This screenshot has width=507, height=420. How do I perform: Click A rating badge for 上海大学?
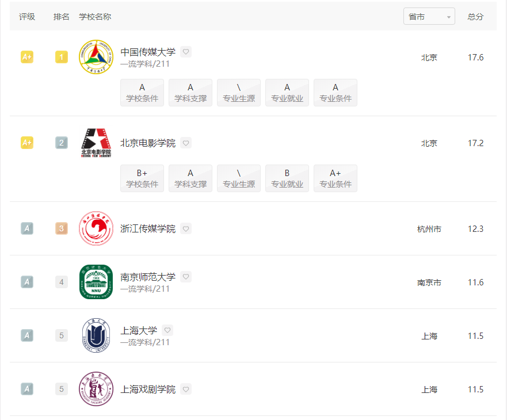27,335
